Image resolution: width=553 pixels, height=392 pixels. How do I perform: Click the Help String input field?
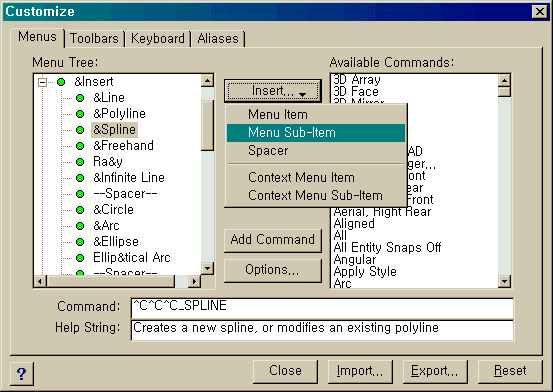click(x=322, y=330)
